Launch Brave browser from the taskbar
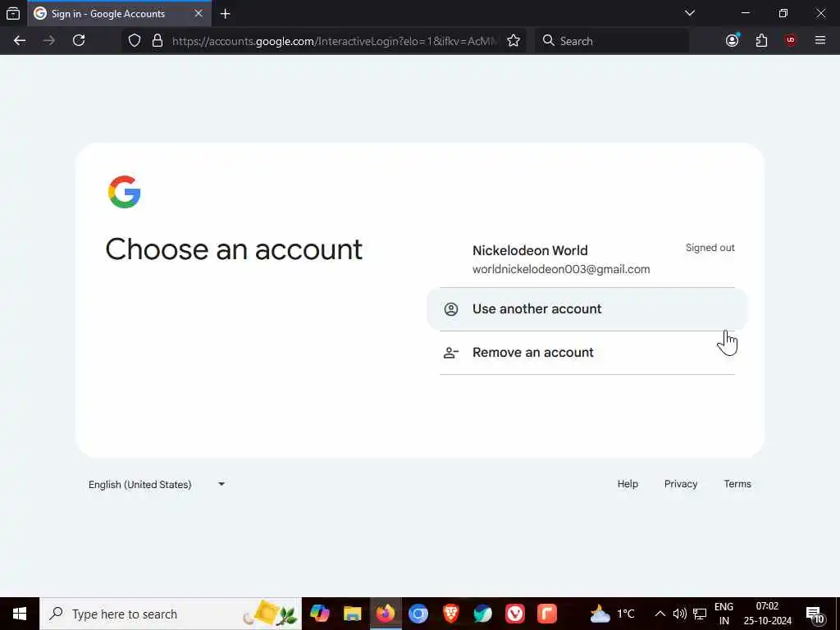Screen dimensions: 840x630 point(450,614)
